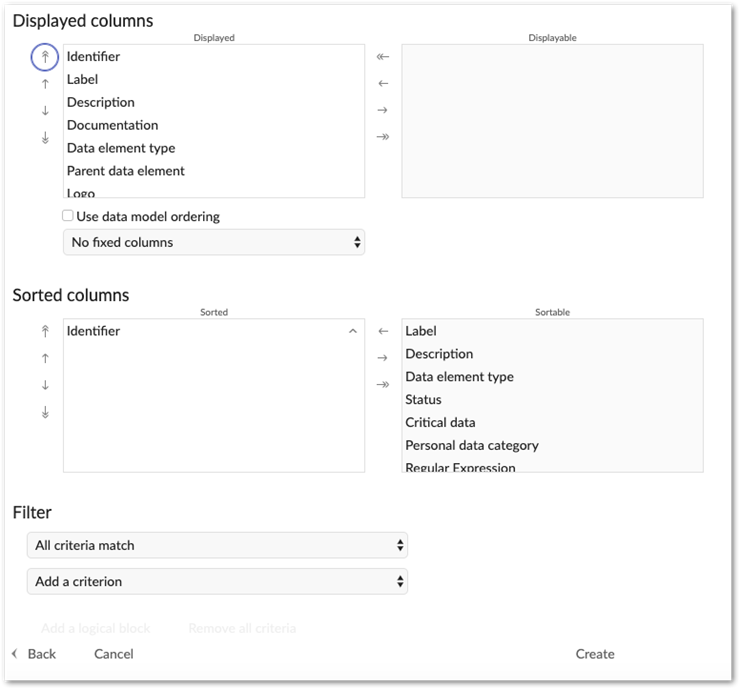Click the Create button
The width and height of the screenshot is (740, 689).
[x=595, y=654]
